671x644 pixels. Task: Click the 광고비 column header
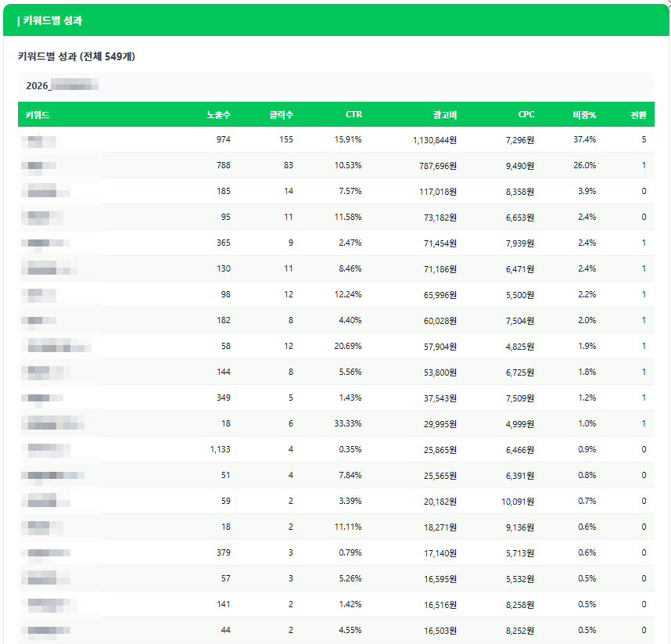pos(445,115)
